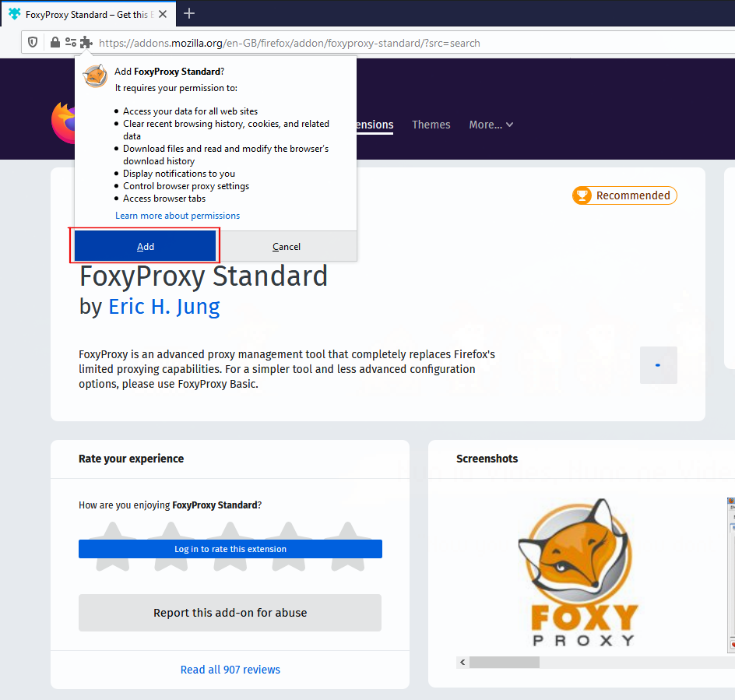The image size is (735, 700).
Task: Click the Recommended trophy badge
Action: point(624,195)
